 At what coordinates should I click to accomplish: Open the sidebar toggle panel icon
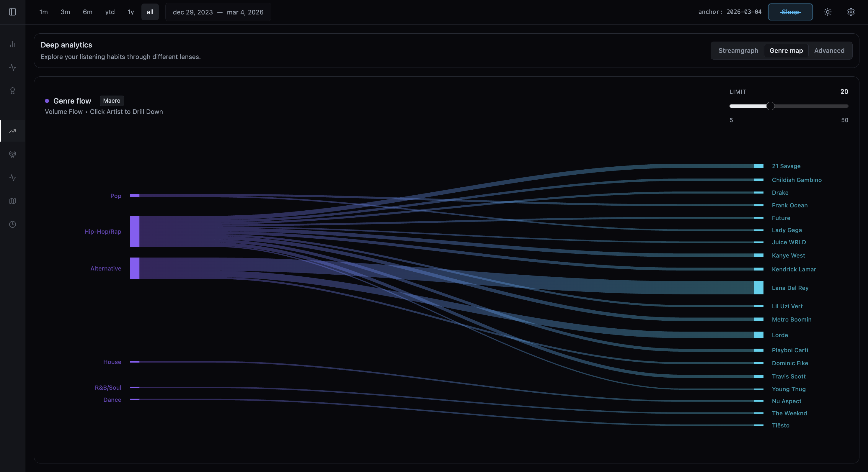tap(12, 12)
